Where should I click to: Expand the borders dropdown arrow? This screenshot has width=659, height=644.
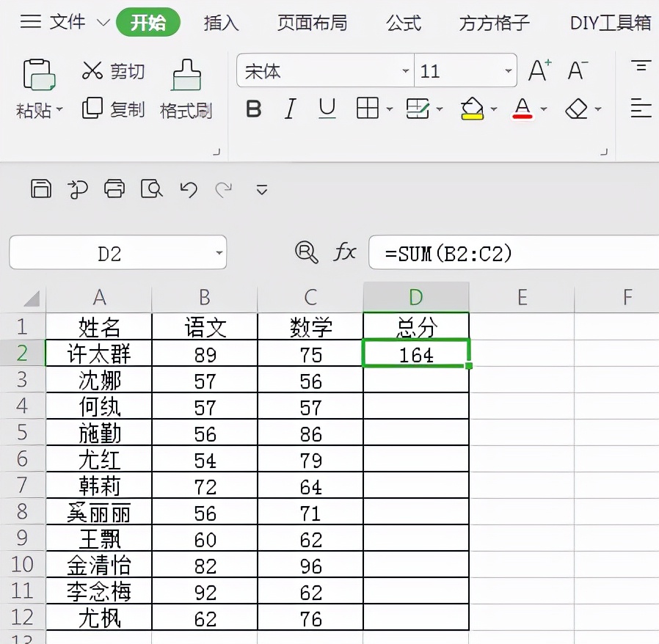tap(390, 109)
